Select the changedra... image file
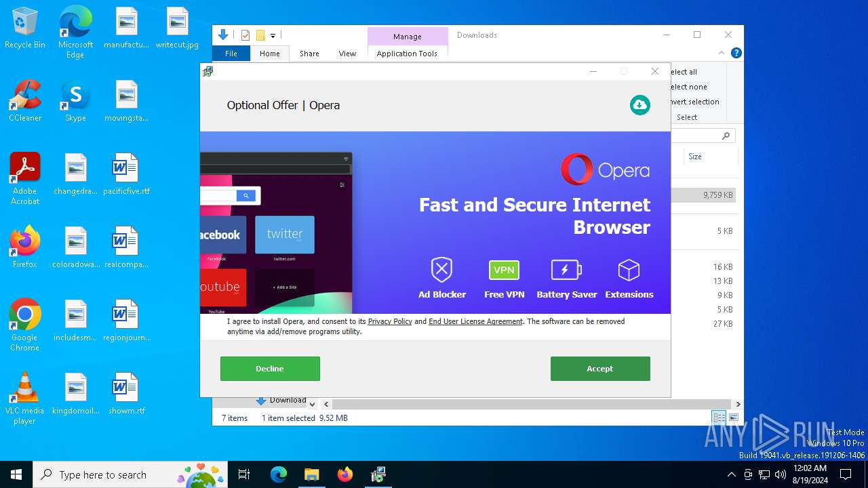This screenshot has width=868, height=488. coord(75,175)
